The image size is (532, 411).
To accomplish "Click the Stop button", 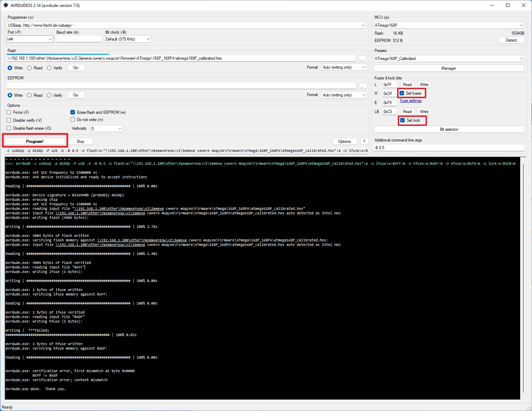I will 80,142.
